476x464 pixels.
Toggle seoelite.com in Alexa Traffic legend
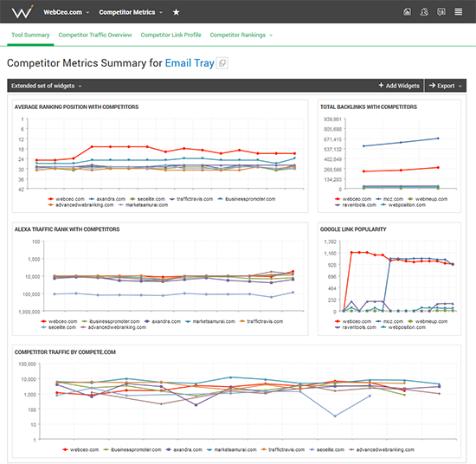coord(59,327)
